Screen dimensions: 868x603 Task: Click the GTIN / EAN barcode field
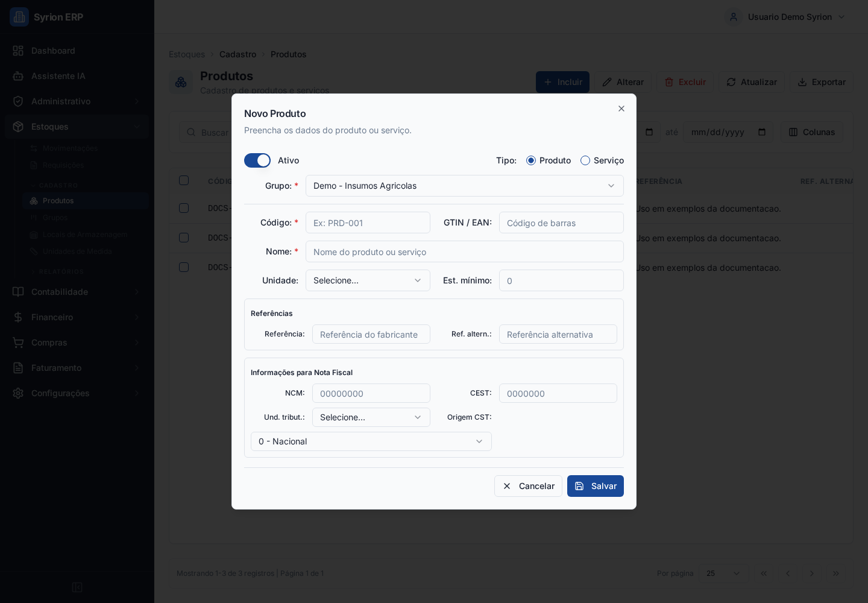point(561,223)
